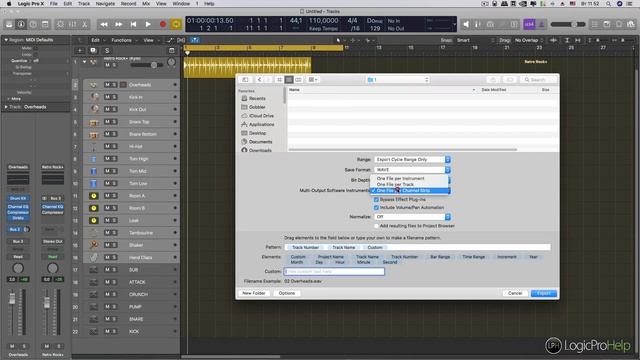Toggle the global Solo S button
The width and height of the screenshot is (640, 360).
pos(107,51)
